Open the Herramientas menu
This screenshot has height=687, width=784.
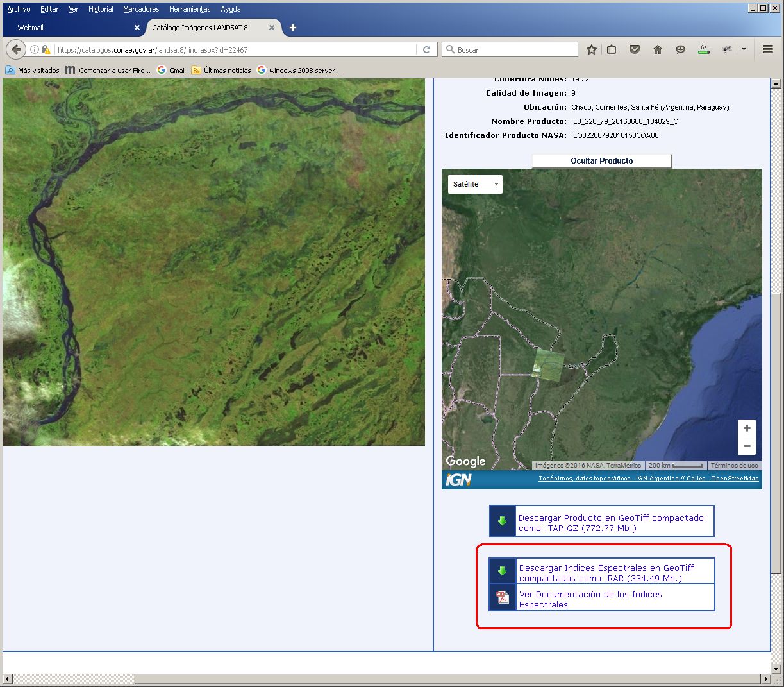point(190,9)
